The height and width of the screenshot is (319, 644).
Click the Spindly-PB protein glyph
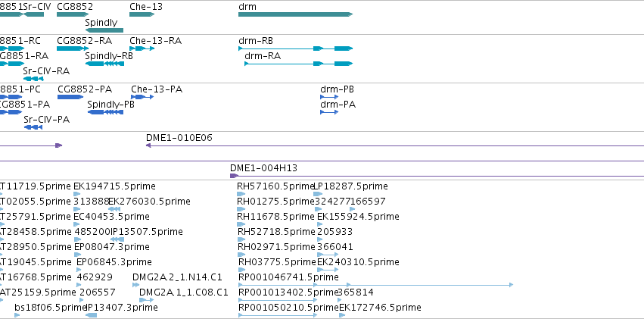tap(105, 112)
